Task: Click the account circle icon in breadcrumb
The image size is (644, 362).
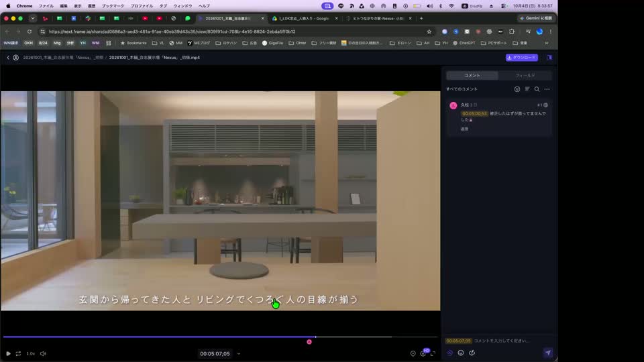Action: point(15,58)
